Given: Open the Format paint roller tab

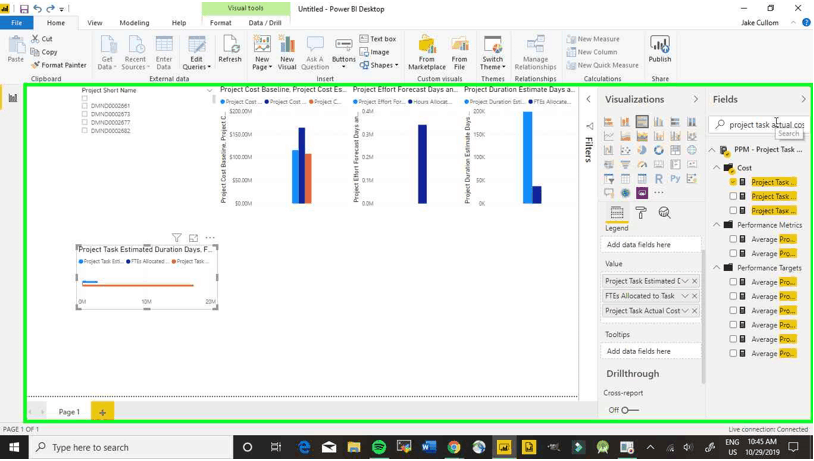Looking at the screenshot, I should pyautogui.click(x=641, y=212).
